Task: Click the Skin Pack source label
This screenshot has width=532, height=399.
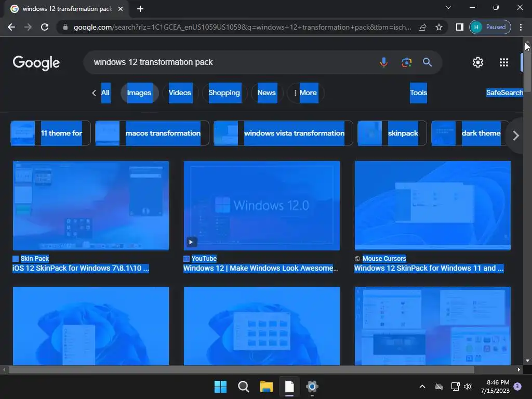Action: 35,259
